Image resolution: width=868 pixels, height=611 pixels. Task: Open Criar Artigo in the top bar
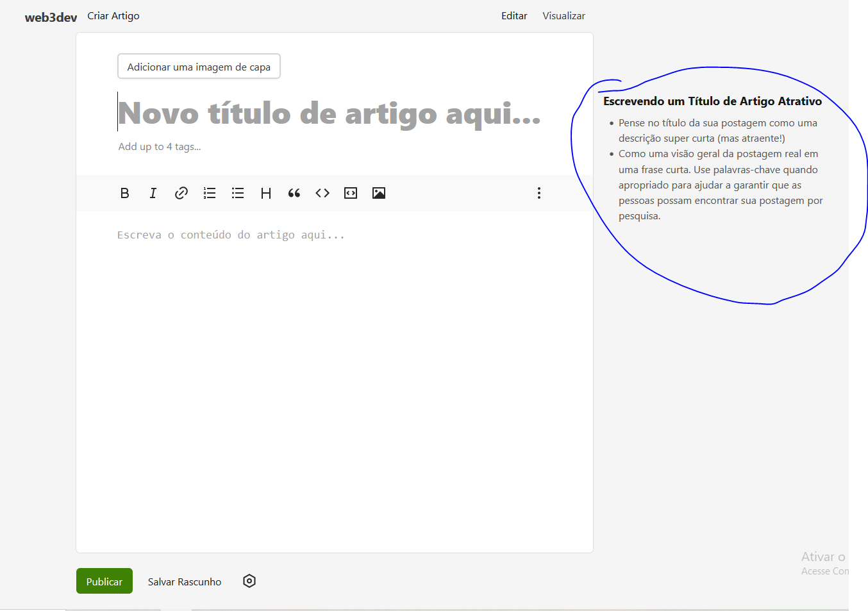tap(113, 15)
